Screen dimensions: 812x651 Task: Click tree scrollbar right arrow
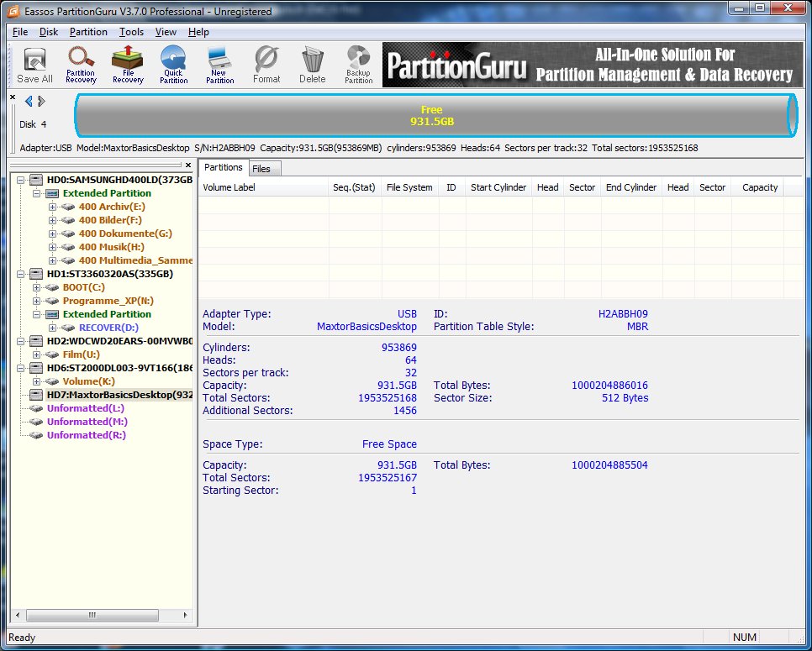point(186,615)
